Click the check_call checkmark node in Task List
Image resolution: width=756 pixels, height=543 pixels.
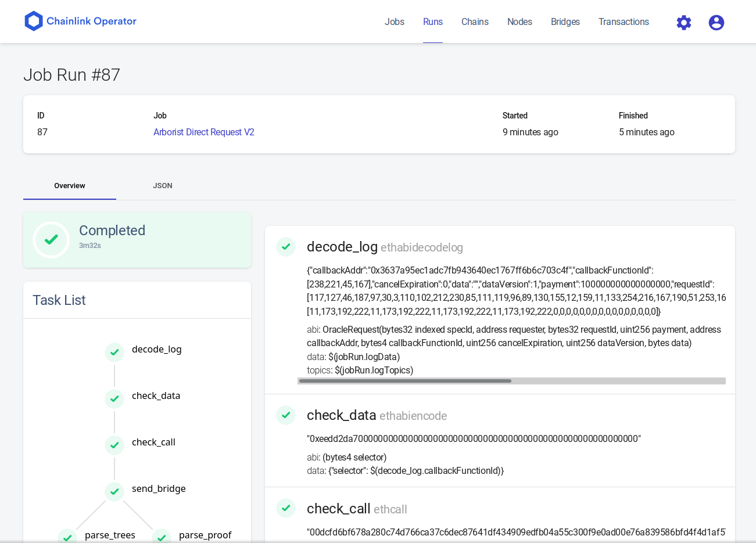coord(114,445)
